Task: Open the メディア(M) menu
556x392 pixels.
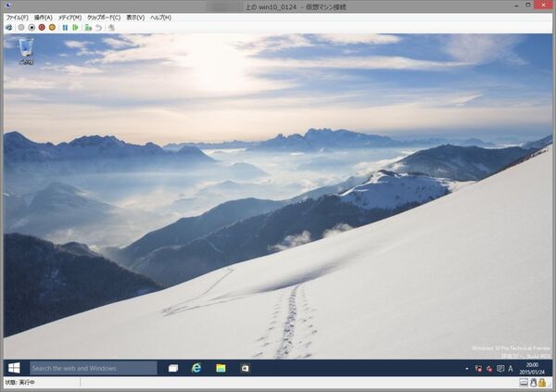Action: tap(69, 18)
